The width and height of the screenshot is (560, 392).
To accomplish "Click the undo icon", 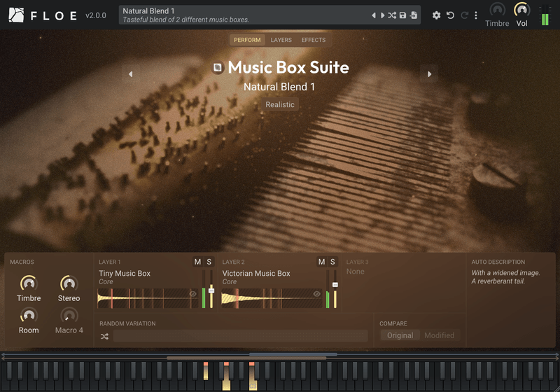I will (450, 15).
